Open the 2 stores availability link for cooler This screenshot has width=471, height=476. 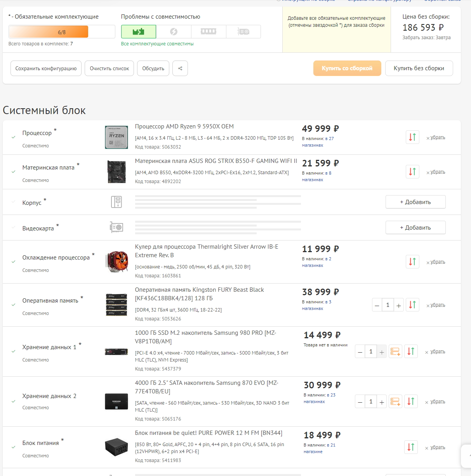pos(317,262)
